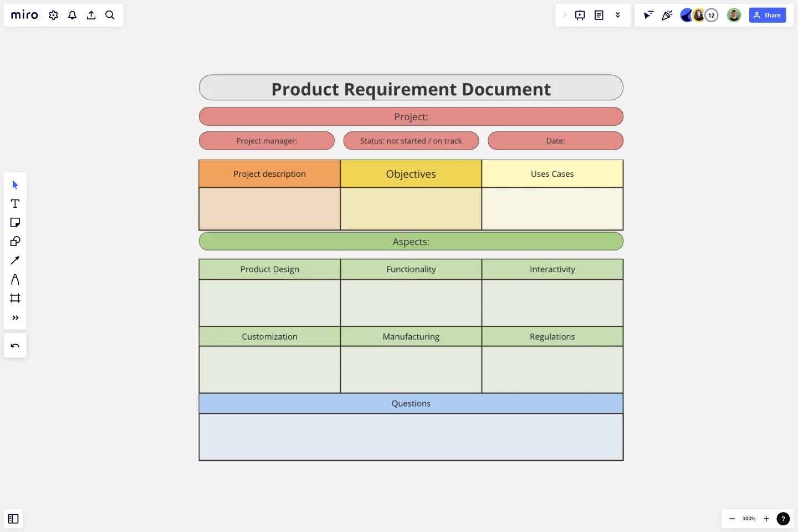Expand the collapsed apps toolbar chevron
Viewport: 798px width, 532px height.
(x=565, y=15)
